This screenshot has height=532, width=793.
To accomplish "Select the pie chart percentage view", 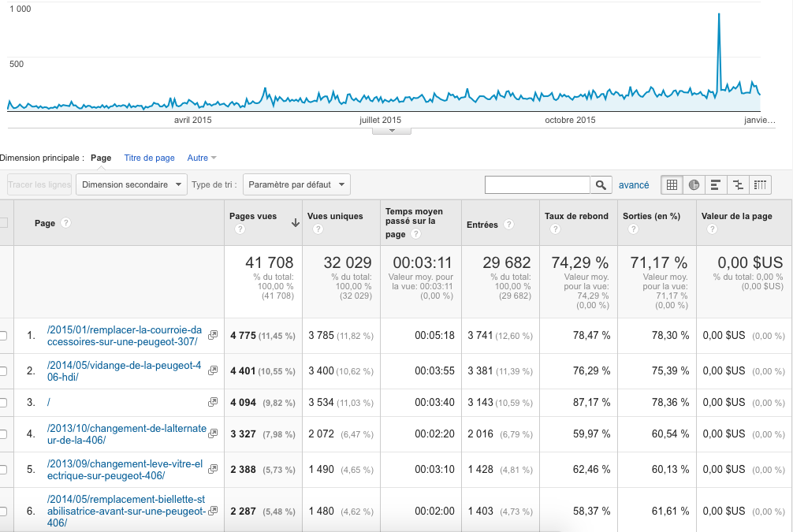I will (x=694, y=185).
